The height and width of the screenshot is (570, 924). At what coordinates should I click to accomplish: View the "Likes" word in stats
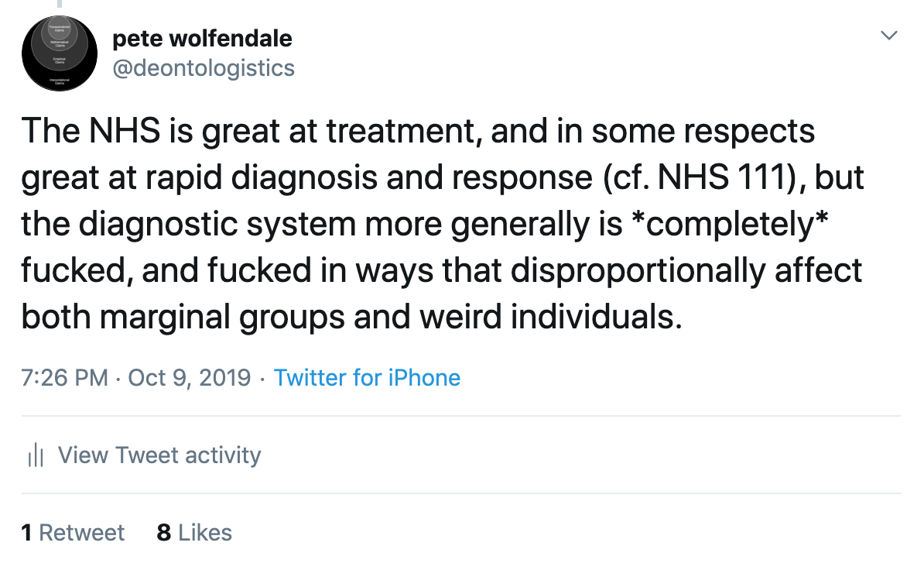pyautogui.click(x=205, y=533)
